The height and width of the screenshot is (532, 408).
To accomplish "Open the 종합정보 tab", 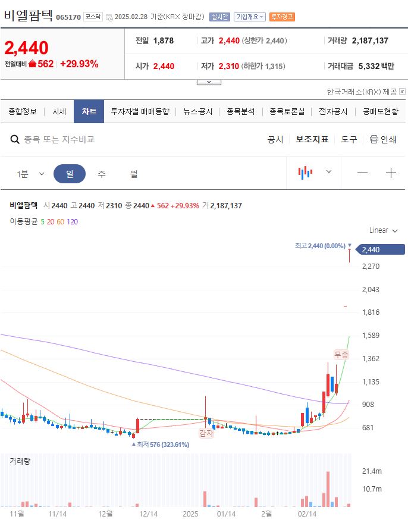I will (23, 111).
